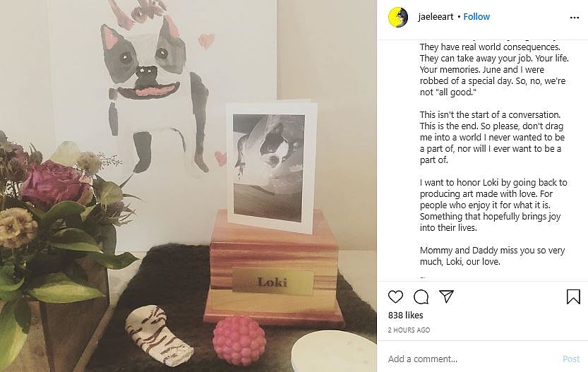Click the 'I want to honor Loki' paragraph
This screenshot has width=588, height=372.
[x=493, y=205]
